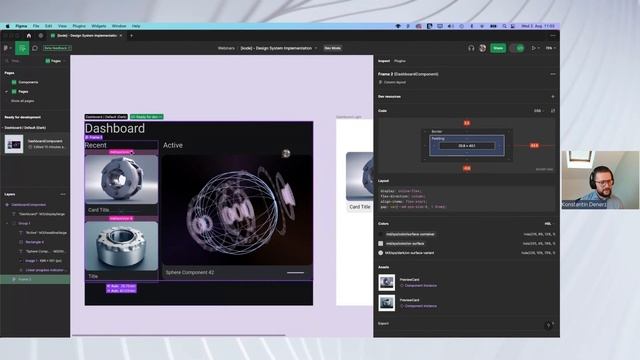Open the Widgets menu
640x360 pixels.
(x=99, y=26)
